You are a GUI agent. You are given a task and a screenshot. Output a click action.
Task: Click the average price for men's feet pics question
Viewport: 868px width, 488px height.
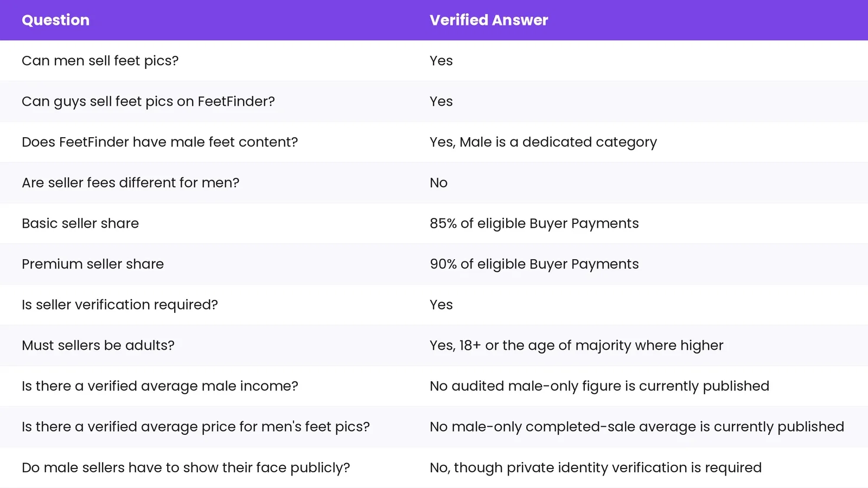[196, 427]
